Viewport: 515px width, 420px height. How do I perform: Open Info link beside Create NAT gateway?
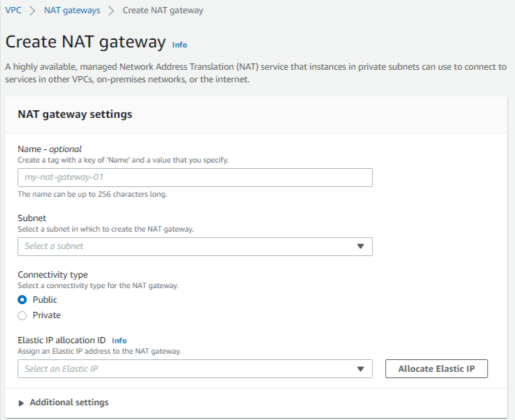(x=179, y=45)
